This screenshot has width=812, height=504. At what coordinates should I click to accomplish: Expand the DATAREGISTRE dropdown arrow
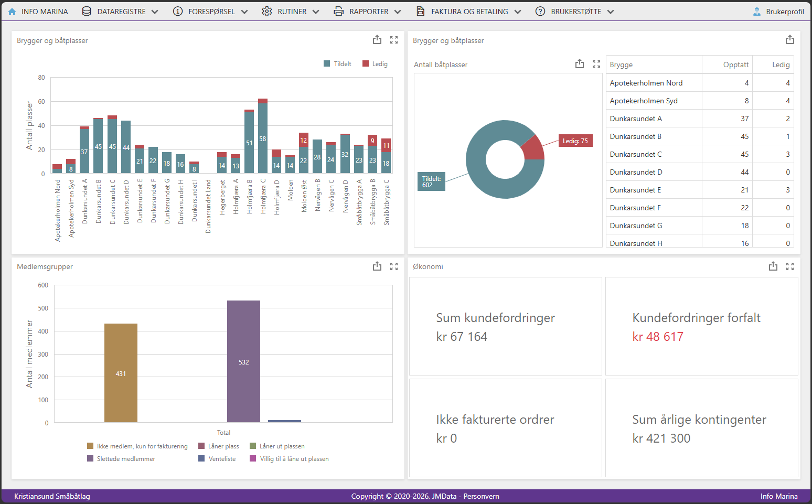155,12
